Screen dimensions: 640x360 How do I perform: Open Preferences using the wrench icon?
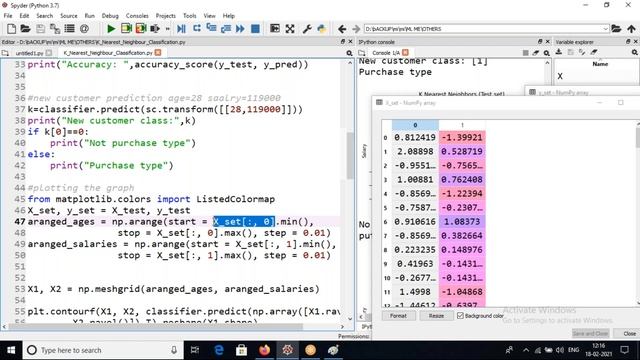(x=307, y=29)
